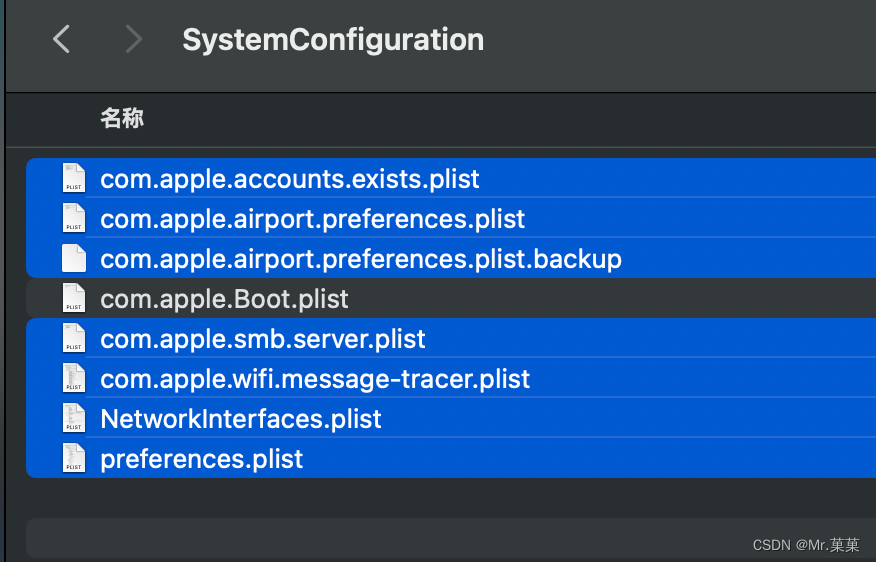Click the forward navigation chevron

(x=133, y=40)
